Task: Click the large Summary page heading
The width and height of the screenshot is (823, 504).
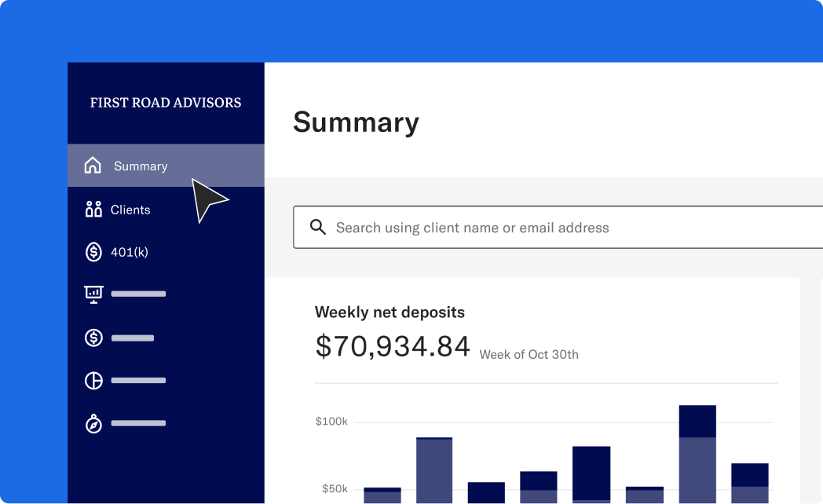Action: click(x=356, y=122)
